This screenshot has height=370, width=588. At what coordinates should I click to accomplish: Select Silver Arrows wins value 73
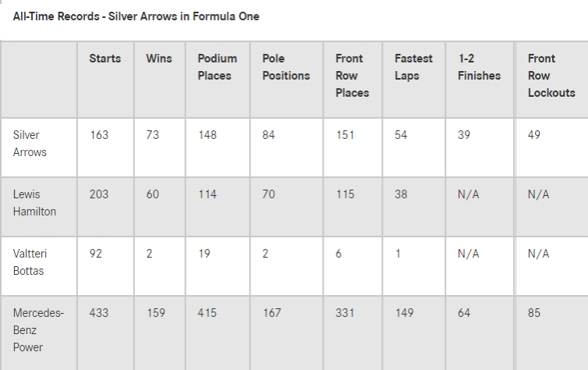pos(153,135)
